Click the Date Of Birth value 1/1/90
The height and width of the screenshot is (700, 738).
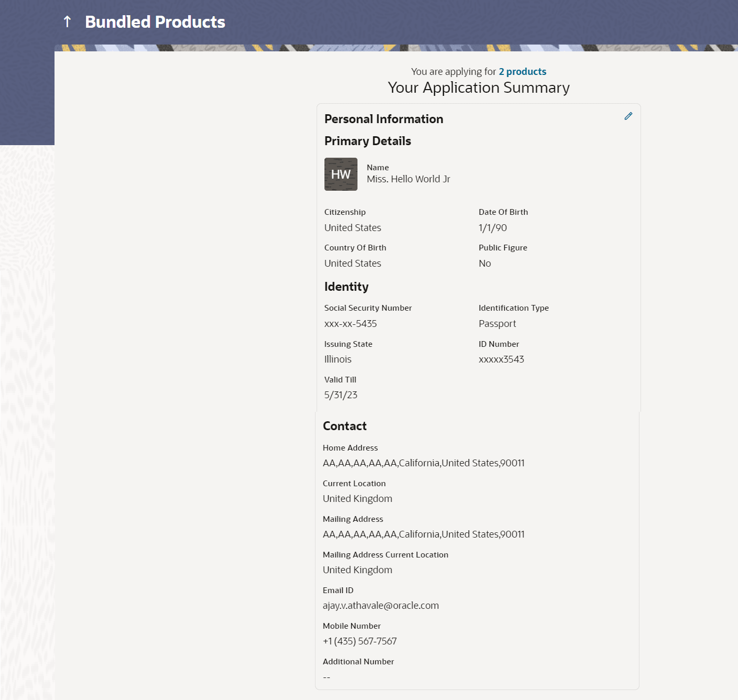pyautogui.click(x=493, y=228)
